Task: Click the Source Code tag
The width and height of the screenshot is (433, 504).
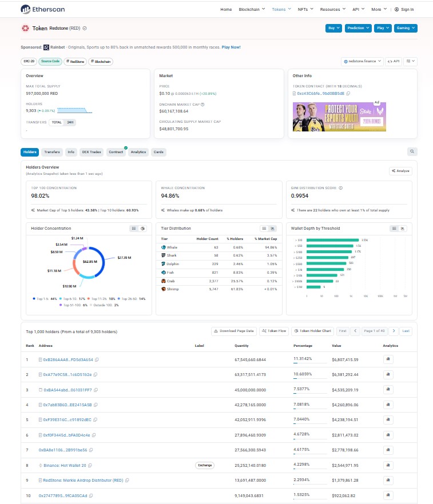Action: coord(50,61)
